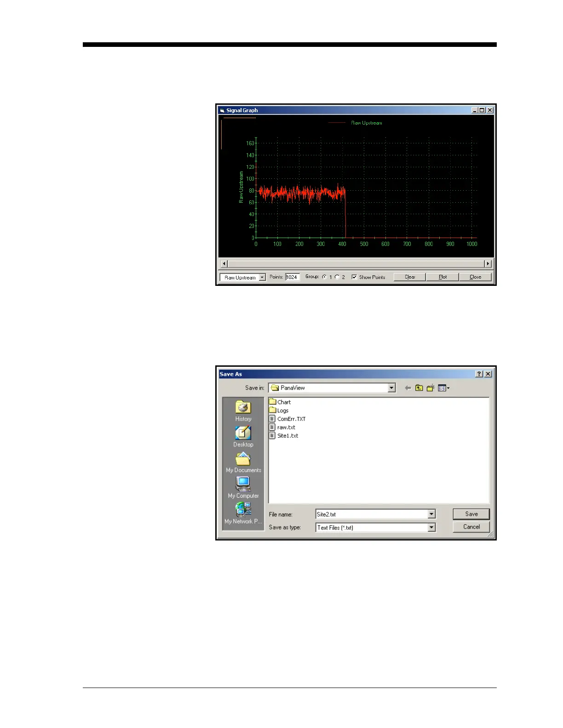Select Group 2 radio button
This screenshot has height=728, width=563.
337,277
